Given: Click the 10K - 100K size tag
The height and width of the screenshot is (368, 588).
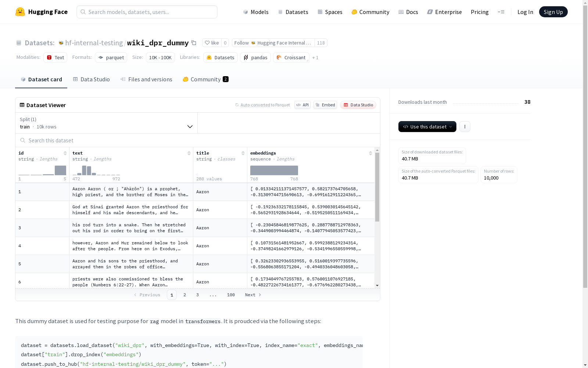Looking at the screenshot, I should tap(160, 57).
